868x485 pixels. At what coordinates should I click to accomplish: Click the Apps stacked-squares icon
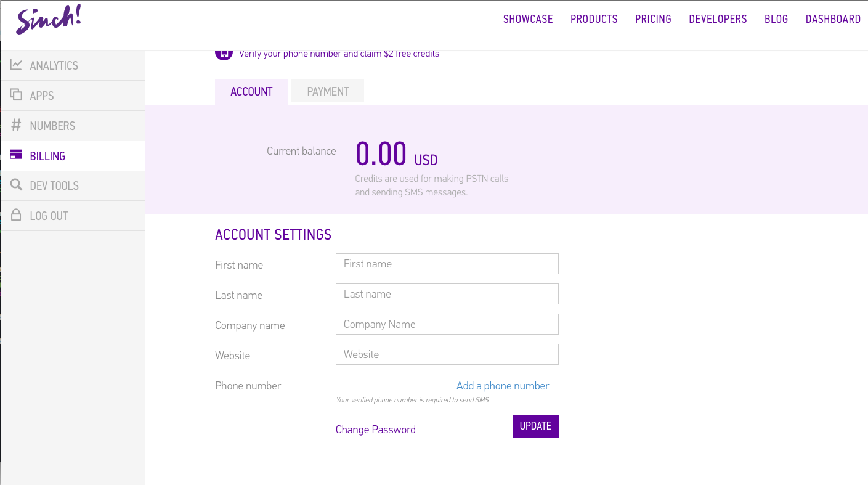pyautogui.click(x=16, y=95)
